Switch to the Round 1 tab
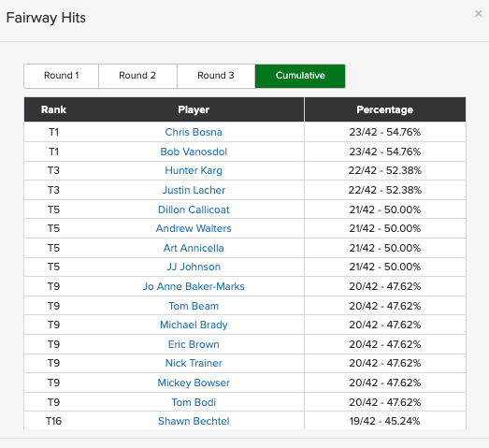The height and width of the screenshot is (448, 489). click(x=62, y=76)
